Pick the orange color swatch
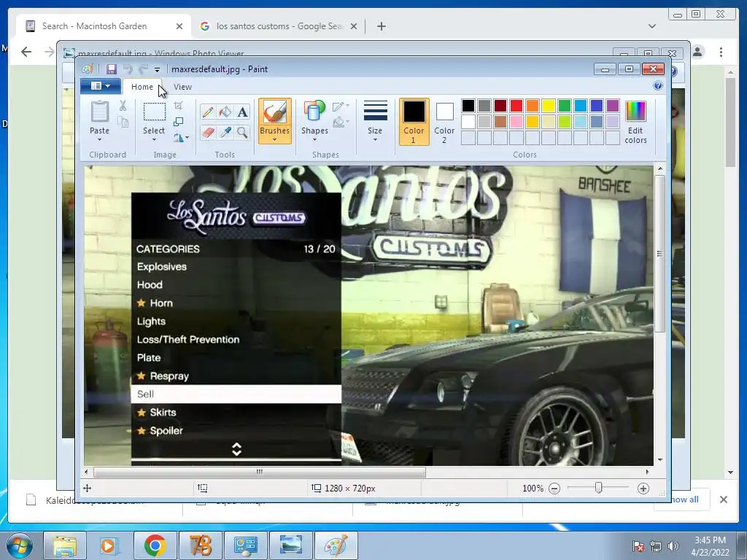This screenshot has height=560, width=747. click(532, 105)
